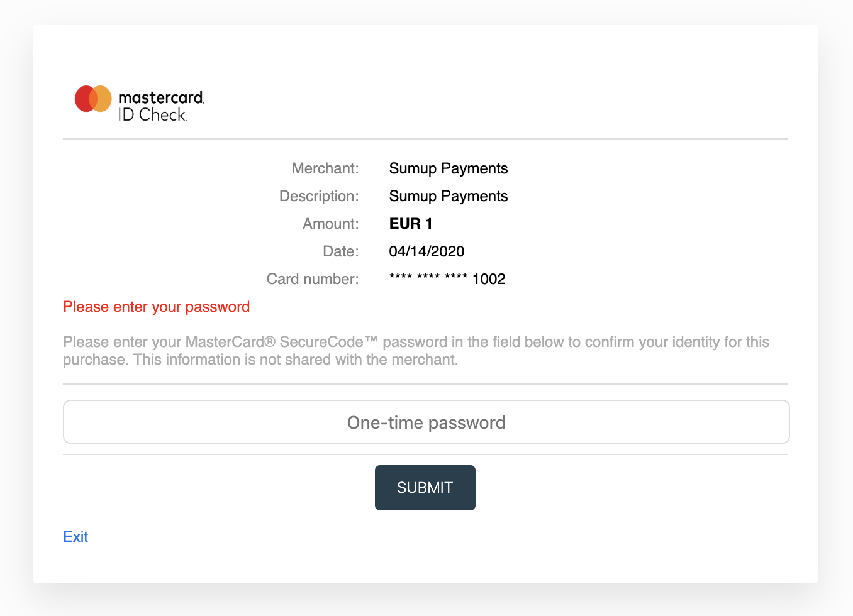853x616 pixels.
Task: Click the Card number label
Action: click(x=313, y=279)
